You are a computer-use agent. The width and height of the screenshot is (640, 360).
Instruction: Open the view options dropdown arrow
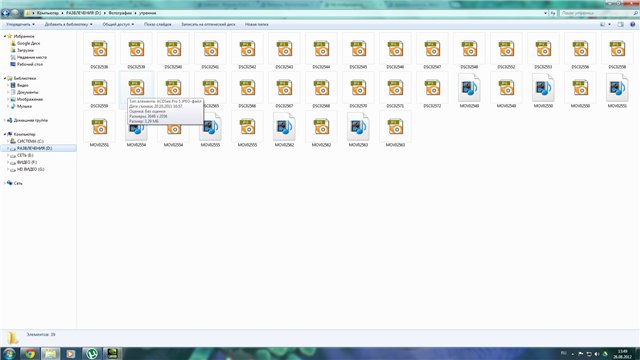[x=610, y=24]
